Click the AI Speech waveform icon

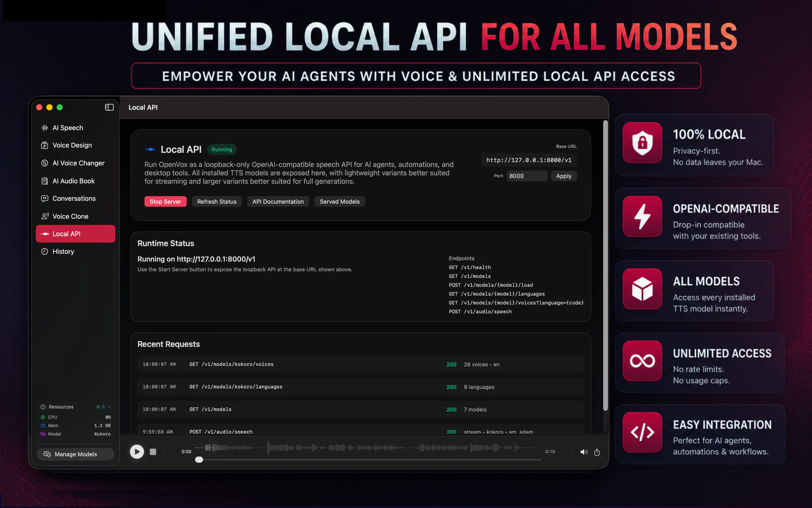pos(45,128)
